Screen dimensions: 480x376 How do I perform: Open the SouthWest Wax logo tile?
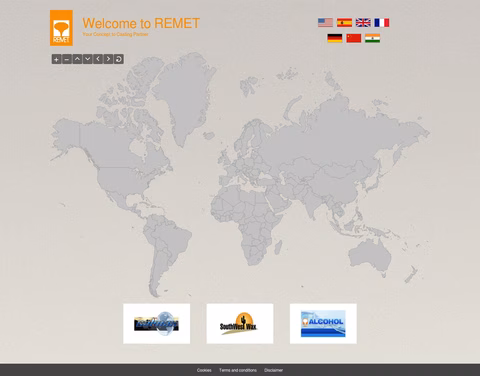click(240, 324)
